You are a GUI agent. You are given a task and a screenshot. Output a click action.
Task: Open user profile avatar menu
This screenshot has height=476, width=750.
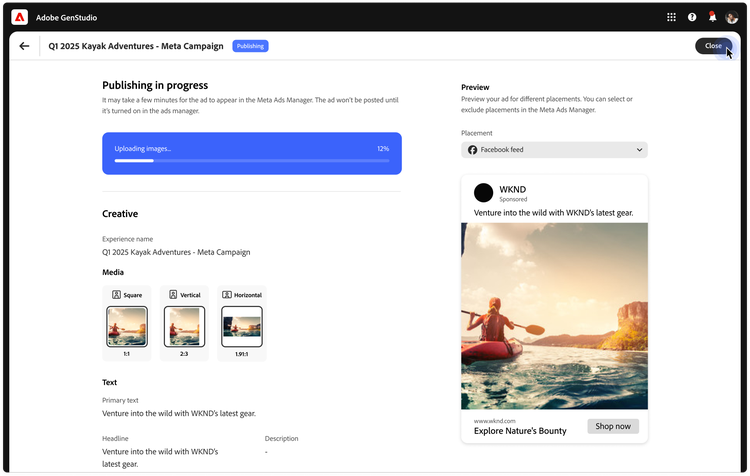[732, 17]
